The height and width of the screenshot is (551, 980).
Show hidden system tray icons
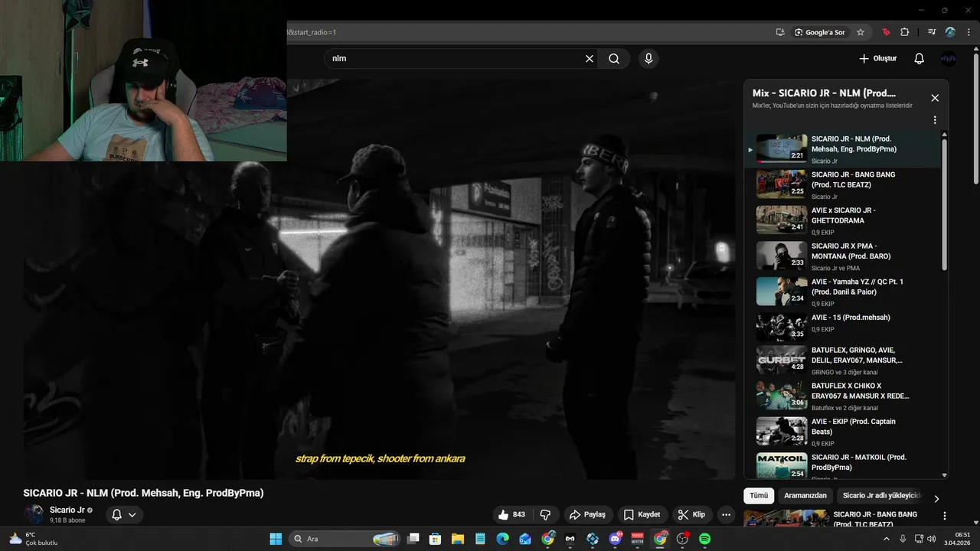(x=887, y=539)
